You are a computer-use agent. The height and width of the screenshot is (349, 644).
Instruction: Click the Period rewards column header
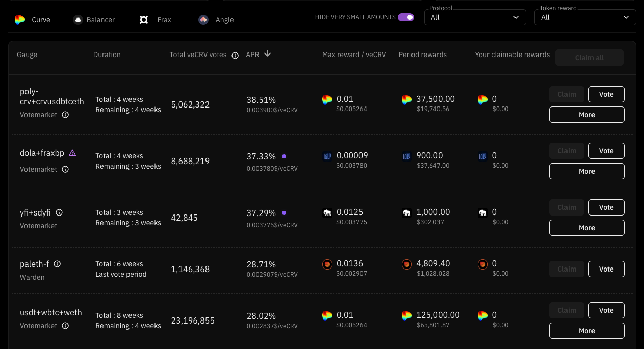(423, 55)
